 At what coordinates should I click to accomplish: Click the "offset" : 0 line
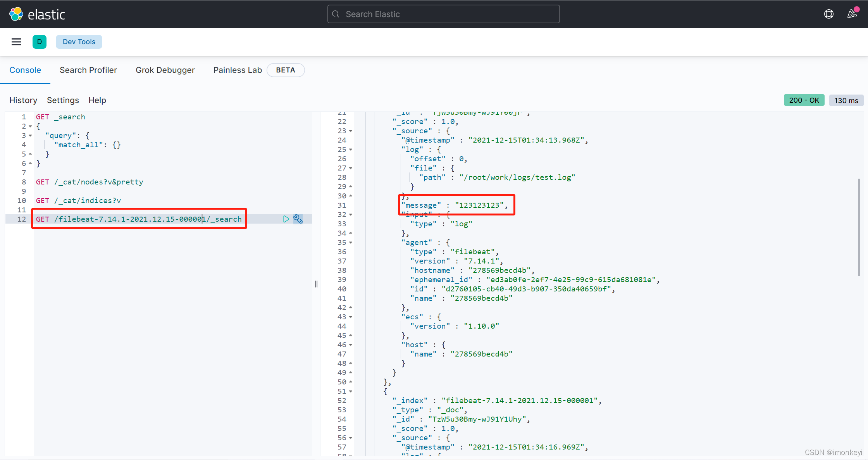(439, 159)
